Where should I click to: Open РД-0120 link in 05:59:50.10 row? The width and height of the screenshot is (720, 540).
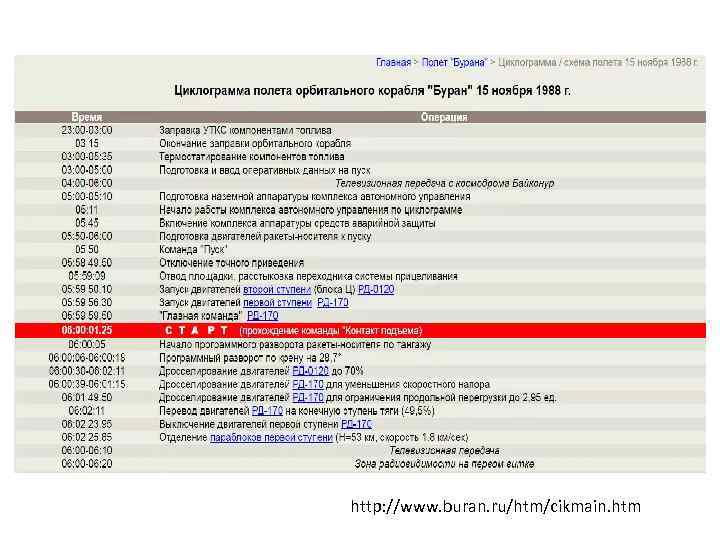pyautogui.click(x=376, y=290)
